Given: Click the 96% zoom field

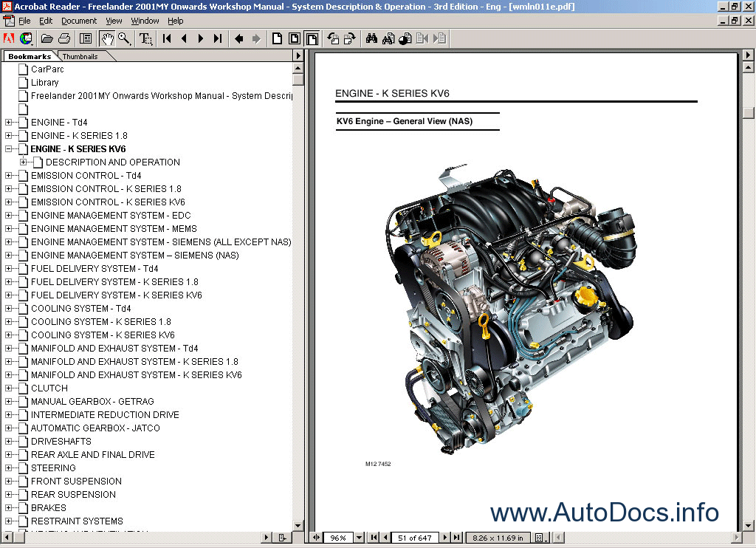Looking at the screenshot, I should pos(338,538).
